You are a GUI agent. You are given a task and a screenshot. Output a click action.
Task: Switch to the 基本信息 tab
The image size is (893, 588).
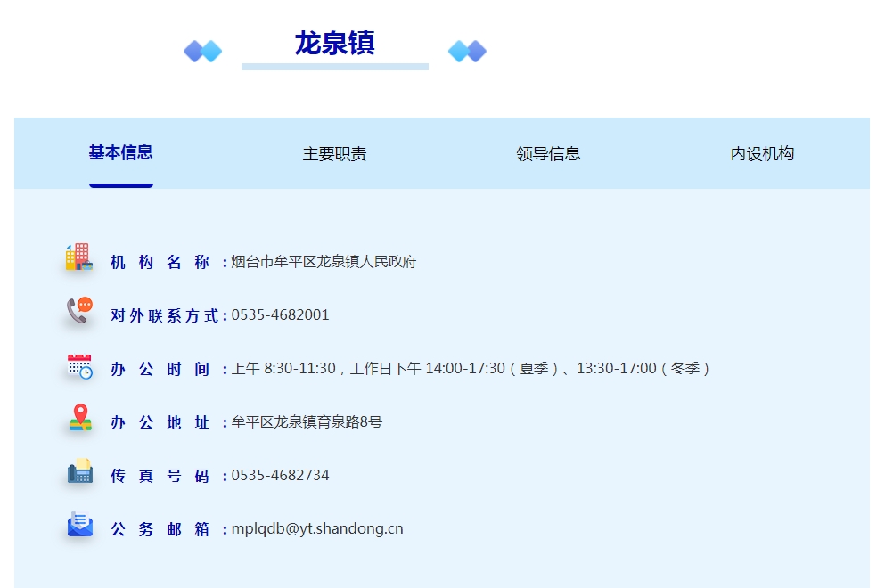[x=120, y=152]
